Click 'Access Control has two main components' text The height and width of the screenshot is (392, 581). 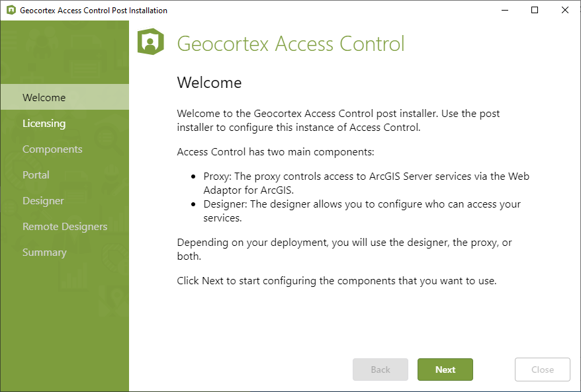[276, 152]
